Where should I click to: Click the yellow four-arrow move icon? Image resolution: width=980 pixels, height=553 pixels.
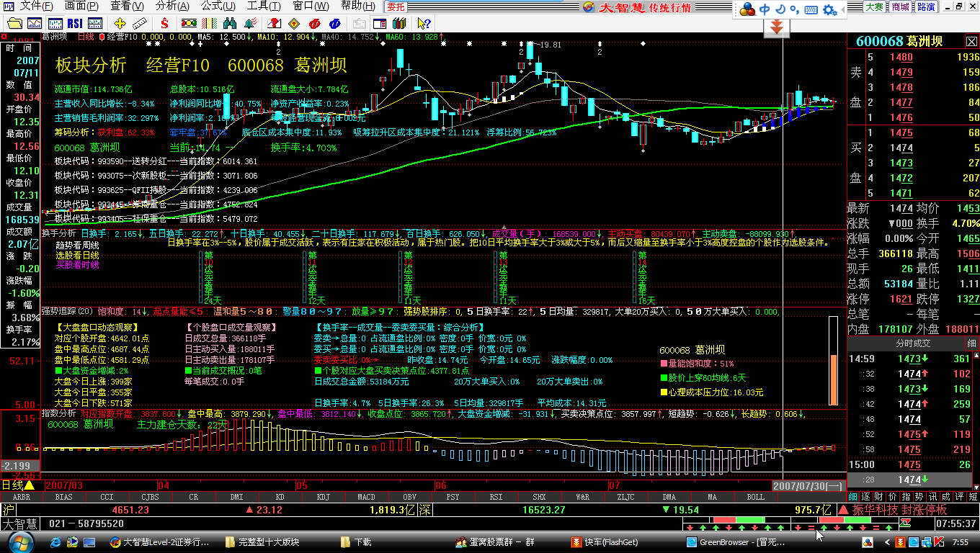(x=120, y=24)
